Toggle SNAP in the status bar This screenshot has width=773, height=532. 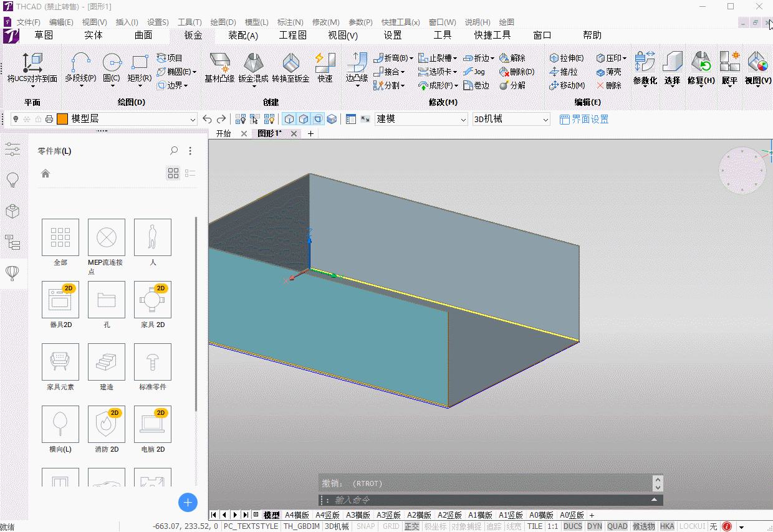[x=366, y=526]
